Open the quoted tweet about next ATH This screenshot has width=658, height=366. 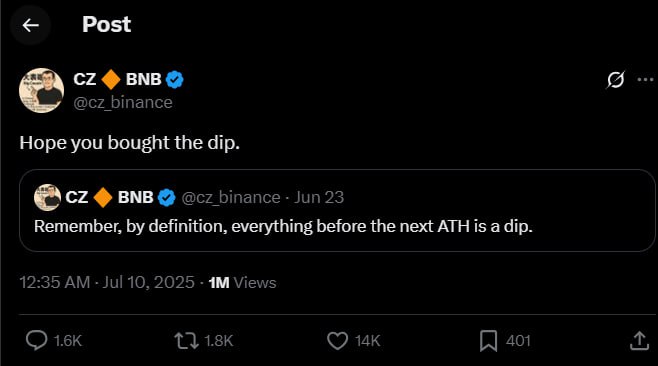click(337, 211)
